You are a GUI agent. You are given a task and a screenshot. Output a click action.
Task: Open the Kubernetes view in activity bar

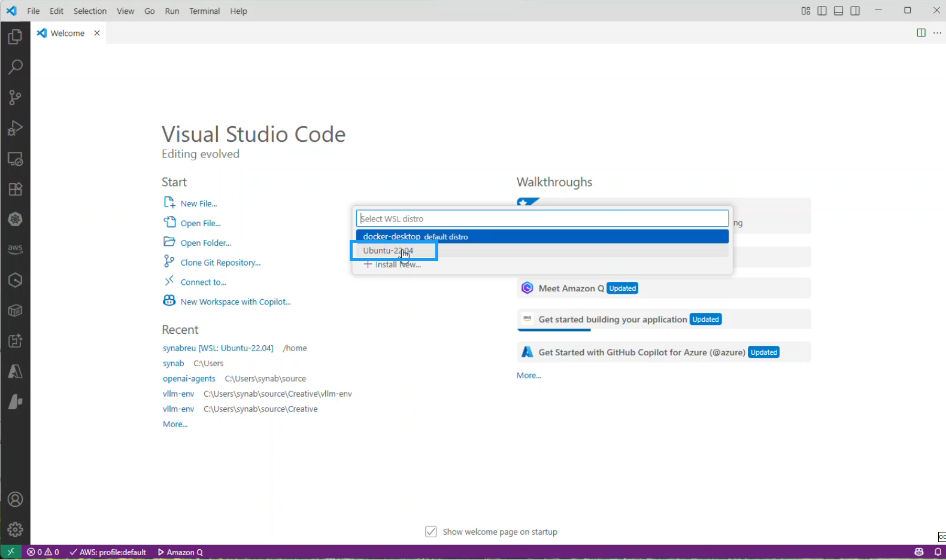tap(15, 219)
